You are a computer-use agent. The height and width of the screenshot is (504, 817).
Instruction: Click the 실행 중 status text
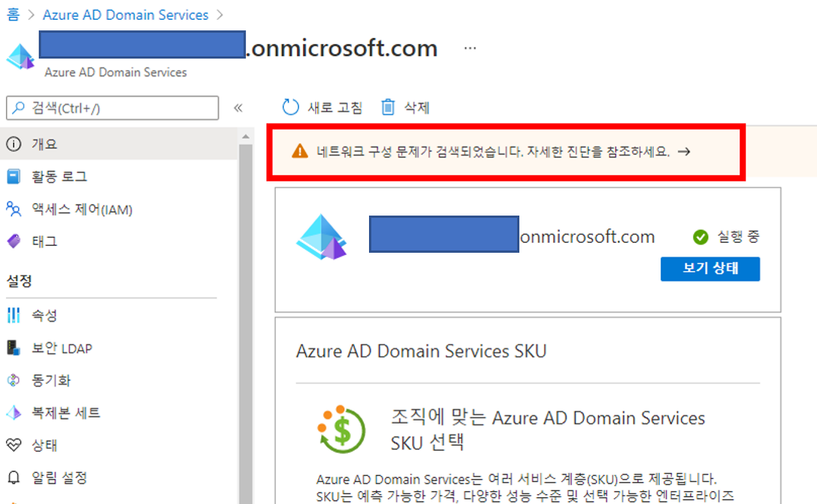[738, 237]
